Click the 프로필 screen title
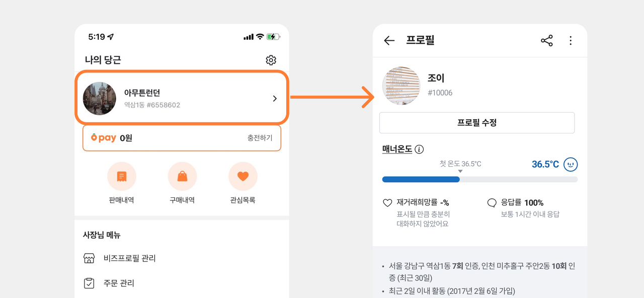Viewport: 644px width, 298px height. point(420,41)
